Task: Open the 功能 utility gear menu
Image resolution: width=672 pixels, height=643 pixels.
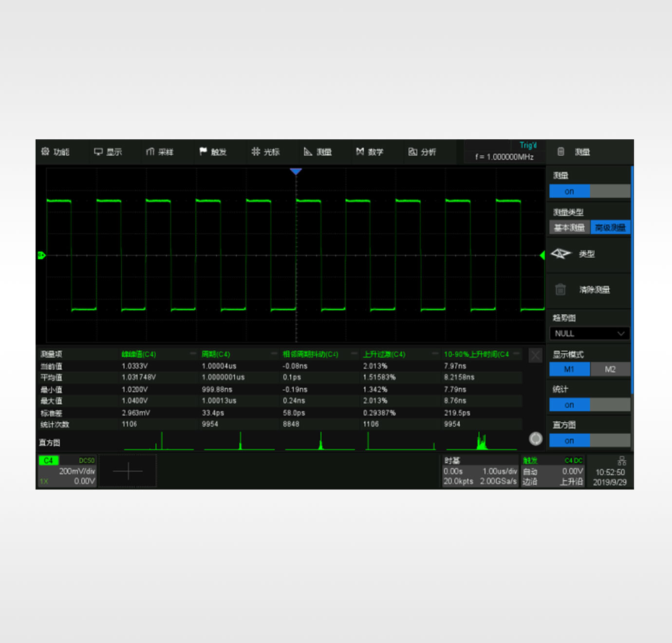Action: point(55,152)
